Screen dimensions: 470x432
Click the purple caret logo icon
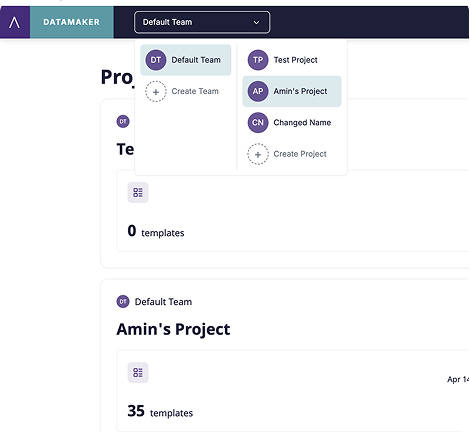(14, 22)
